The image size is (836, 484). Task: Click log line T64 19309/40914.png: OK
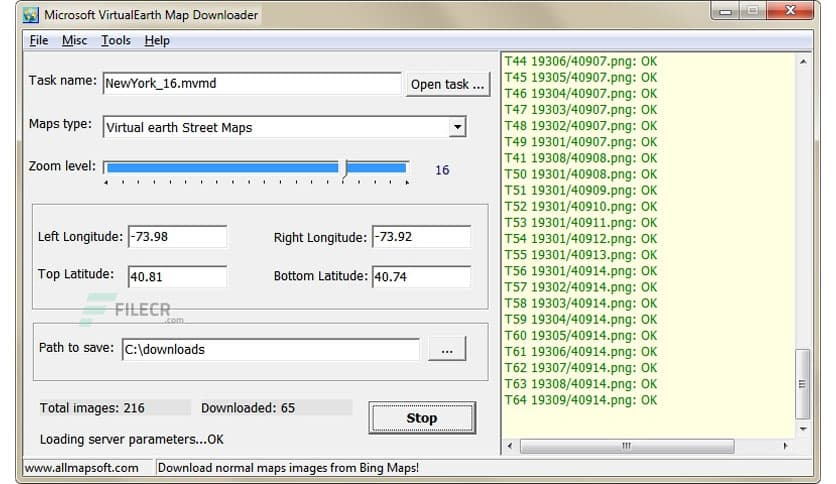click(581, 400)
